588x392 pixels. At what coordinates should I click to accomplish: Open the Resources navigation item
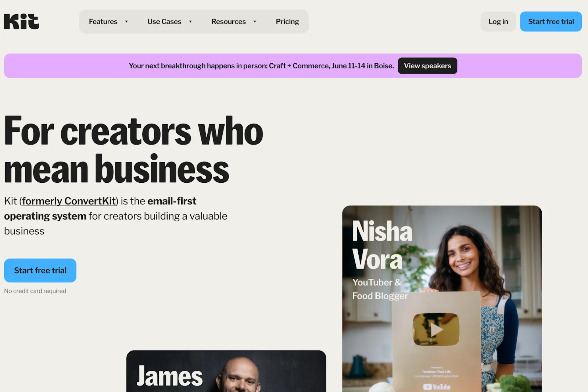point(229,22)
